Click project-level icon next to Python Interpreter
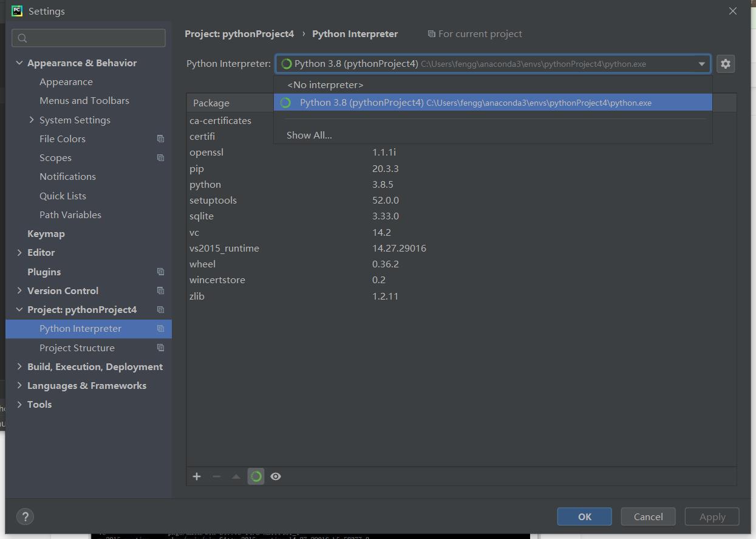The height and width of the screenshot is (539, 756). tap(160, 328)
